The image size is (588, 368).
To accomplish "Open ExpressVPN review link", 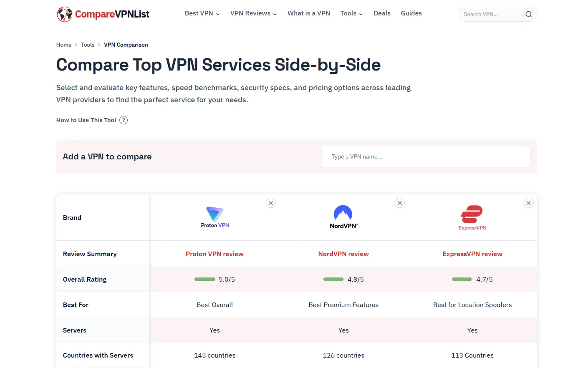I will (x=472, y=254).
